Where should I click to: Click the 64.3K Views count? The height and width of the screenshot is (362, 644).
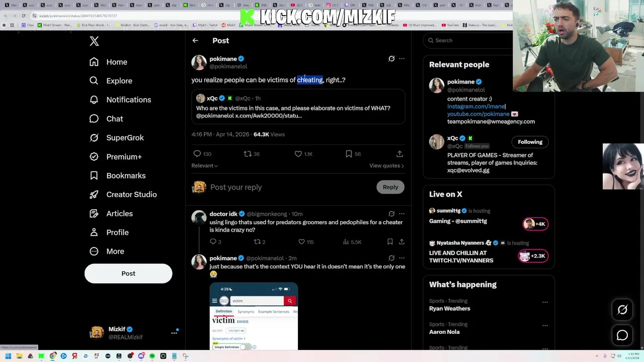pyautogui.click(x=269, y=135)
